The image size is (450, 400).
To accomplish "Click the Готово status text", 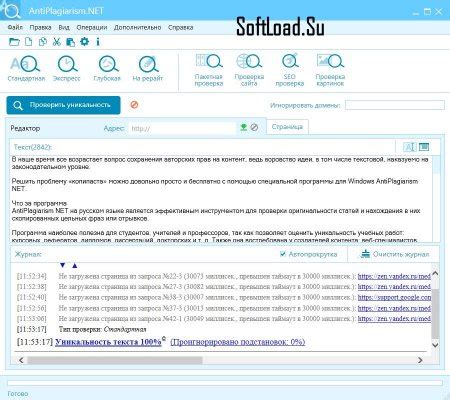I will pos(18,394).
